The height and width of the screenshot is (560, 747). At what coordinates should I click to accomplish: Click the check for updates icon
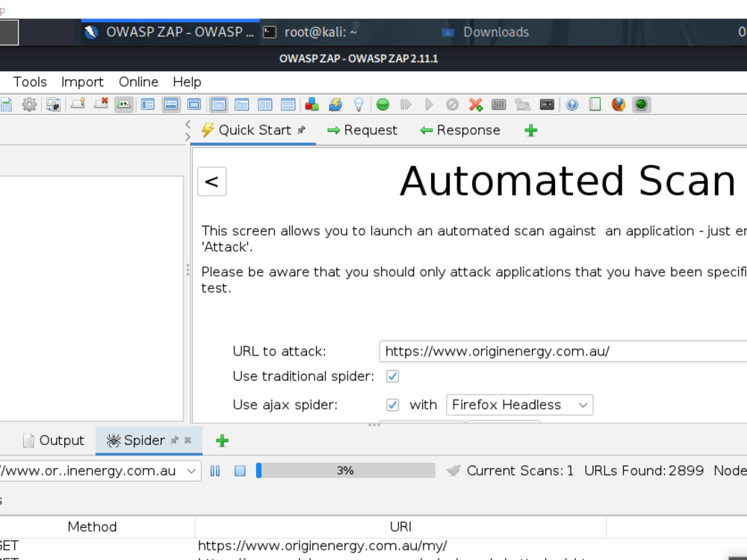coord(335,105)
